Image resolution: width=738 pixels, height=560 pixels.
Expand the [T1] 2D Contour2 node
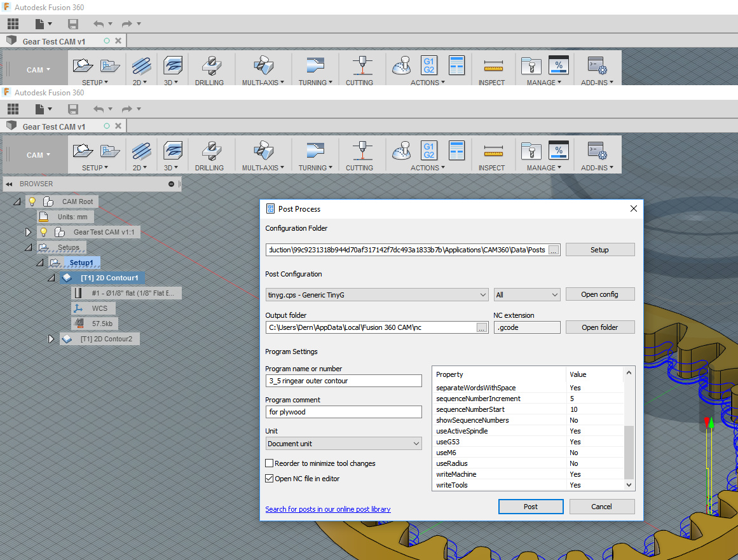51,339
